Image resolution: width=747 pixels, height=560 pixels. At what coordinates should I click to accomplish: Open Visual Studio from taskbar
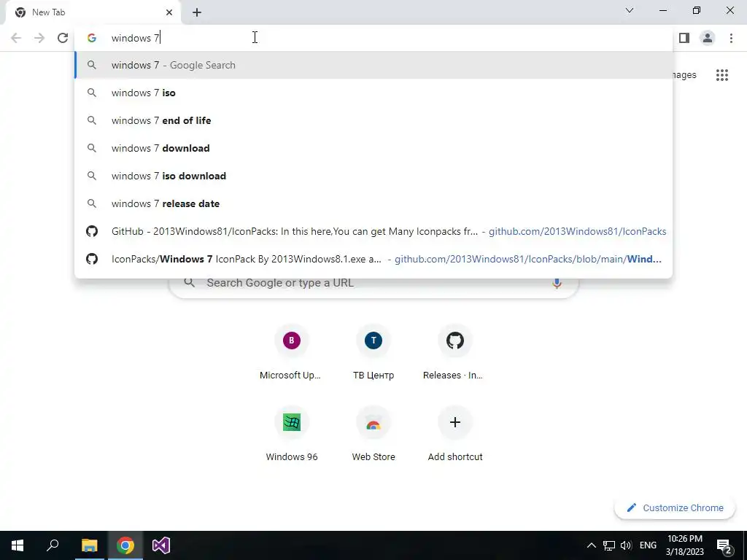coord(161,545)
